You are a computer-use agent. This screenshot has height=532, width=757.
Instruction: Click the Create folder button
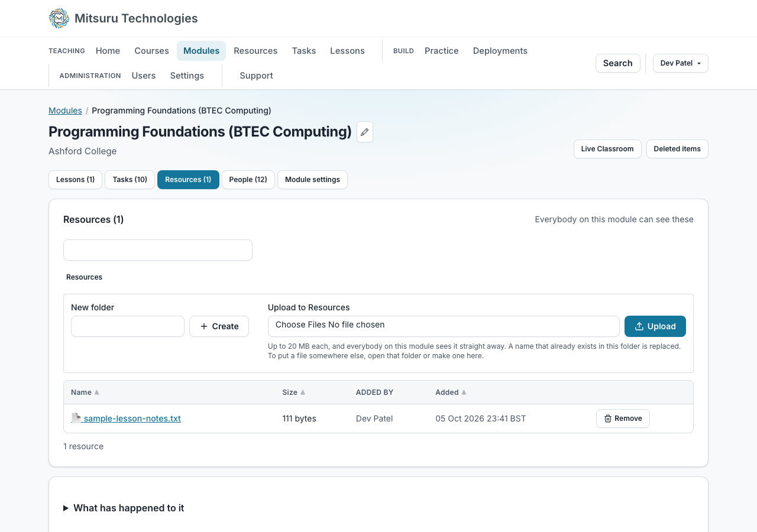219,326
